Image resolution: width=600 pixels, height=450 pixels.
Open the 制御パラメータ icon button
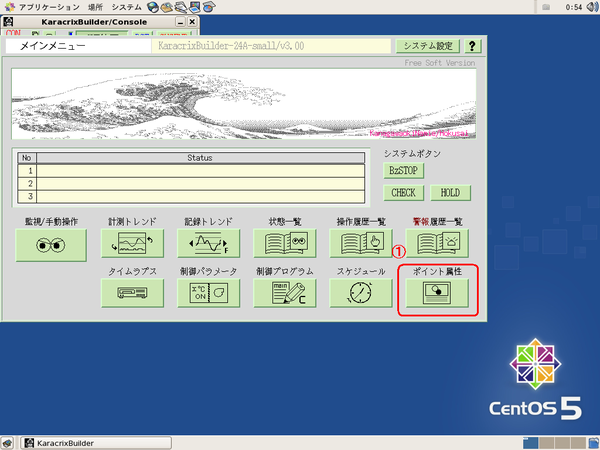pyautogui.click(x=209, y=293)
